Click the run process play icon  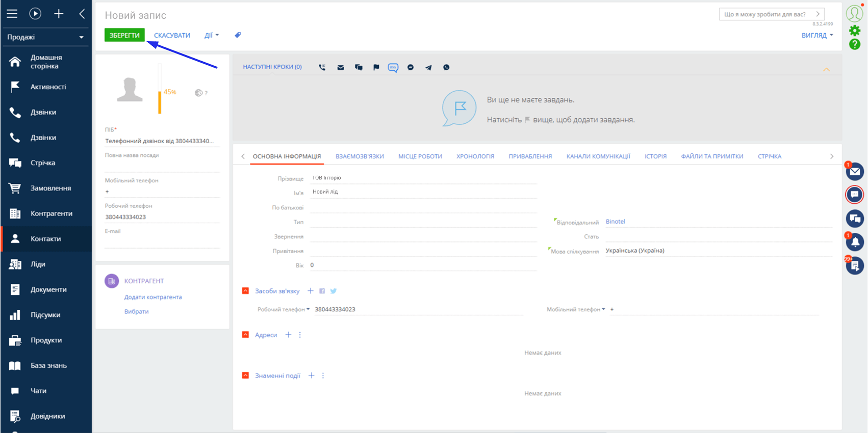coord(35,14)
